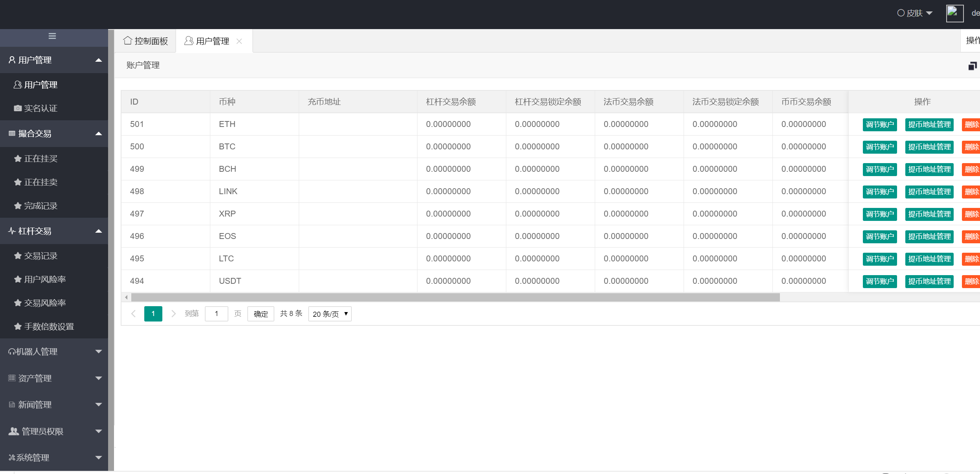
Task: Expand the 管理员权限 section
Action: pos(54,432)
